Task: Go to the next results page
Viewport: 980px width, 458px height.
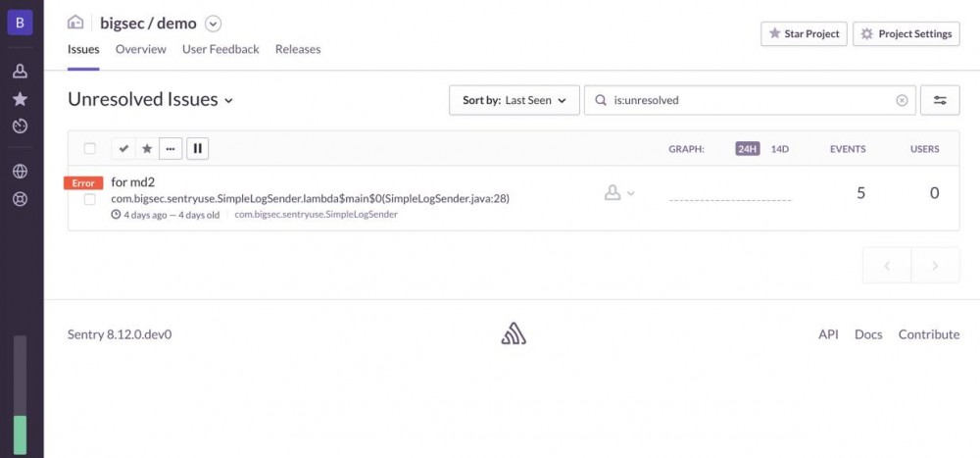Action: pos(936,266)
